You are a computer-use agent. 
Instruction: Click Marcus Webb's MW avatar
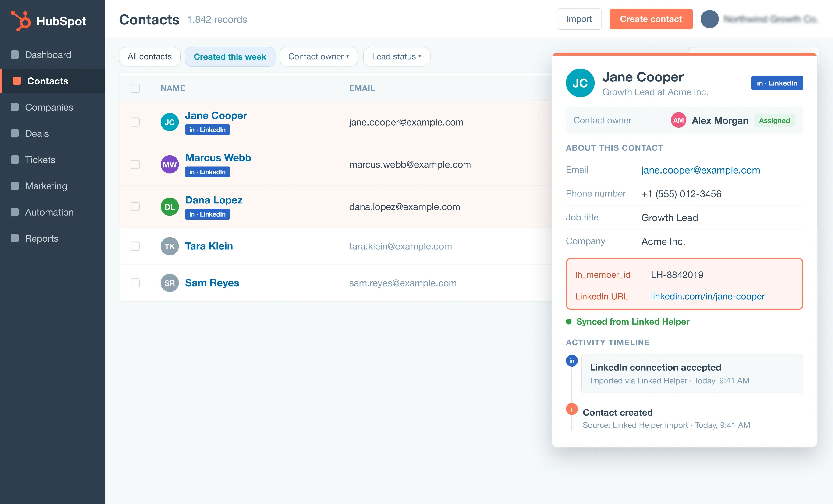click(170, 164)
